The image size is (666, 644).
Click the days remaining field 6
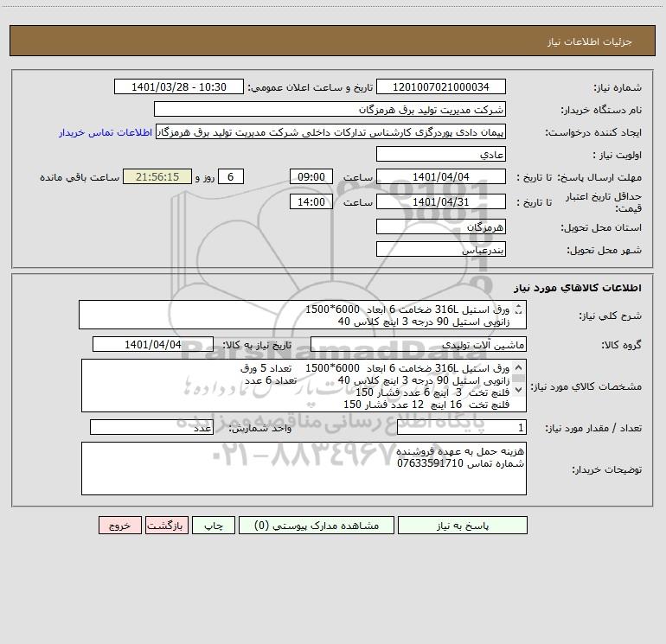[x=231, y=177]
